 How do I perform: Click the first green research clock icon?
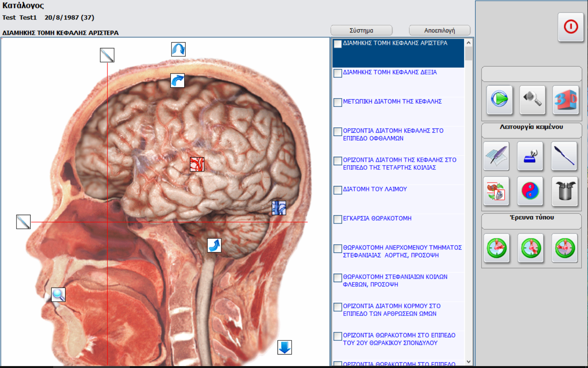tap(497, 248)
